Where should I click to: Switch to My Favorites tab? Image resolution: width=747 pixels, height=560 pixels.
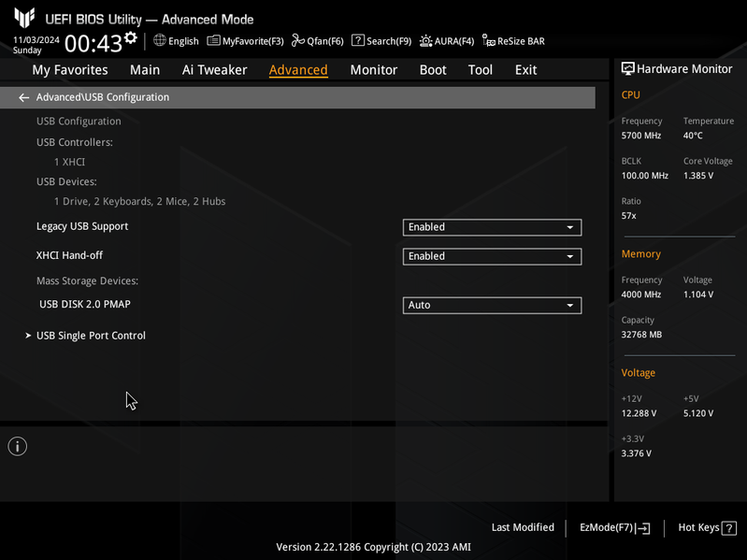(x=70, y=70)
